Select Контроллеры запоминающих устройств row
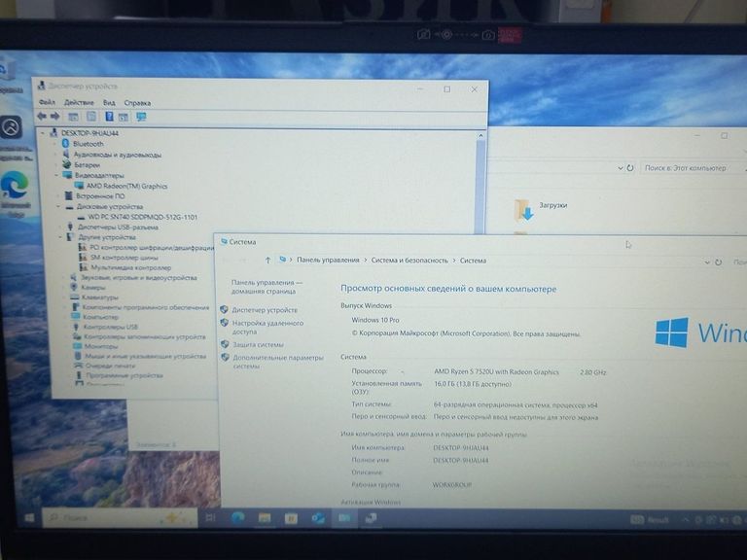 (x=144, y=336)
